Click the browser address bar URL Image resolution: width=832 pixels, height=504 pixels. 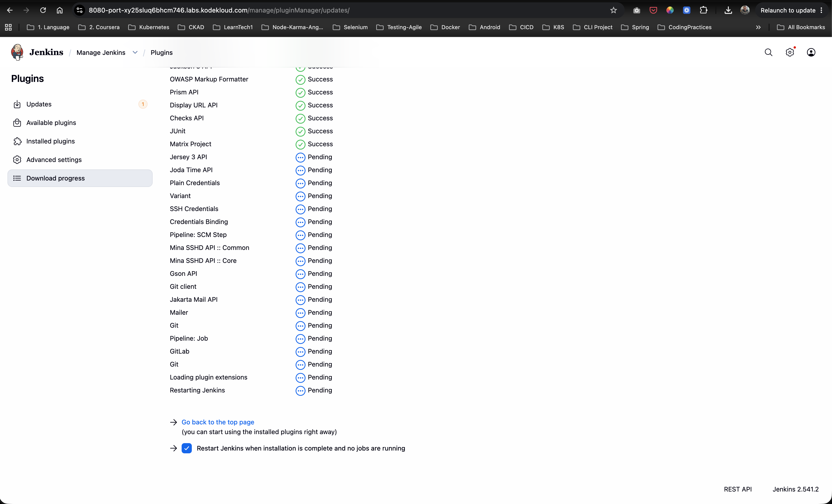click(219, 10)
